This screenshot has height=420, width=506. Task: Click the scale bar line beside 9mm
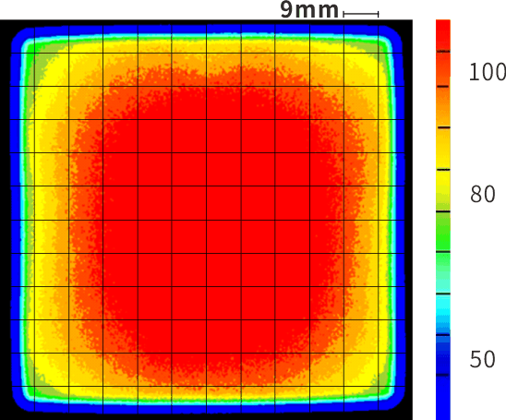(361, 14)
